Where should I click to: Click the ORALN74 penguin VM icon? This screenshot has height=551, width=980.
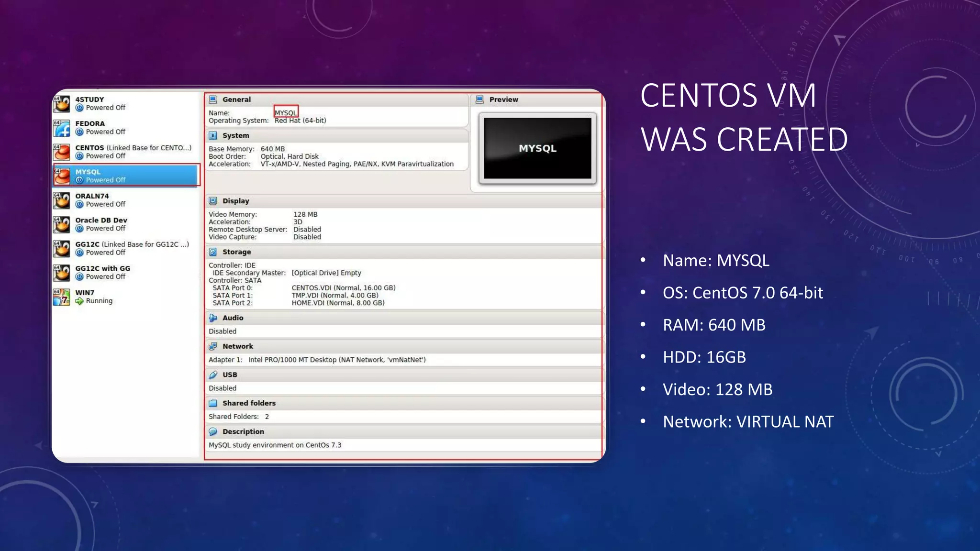point(62,200)
